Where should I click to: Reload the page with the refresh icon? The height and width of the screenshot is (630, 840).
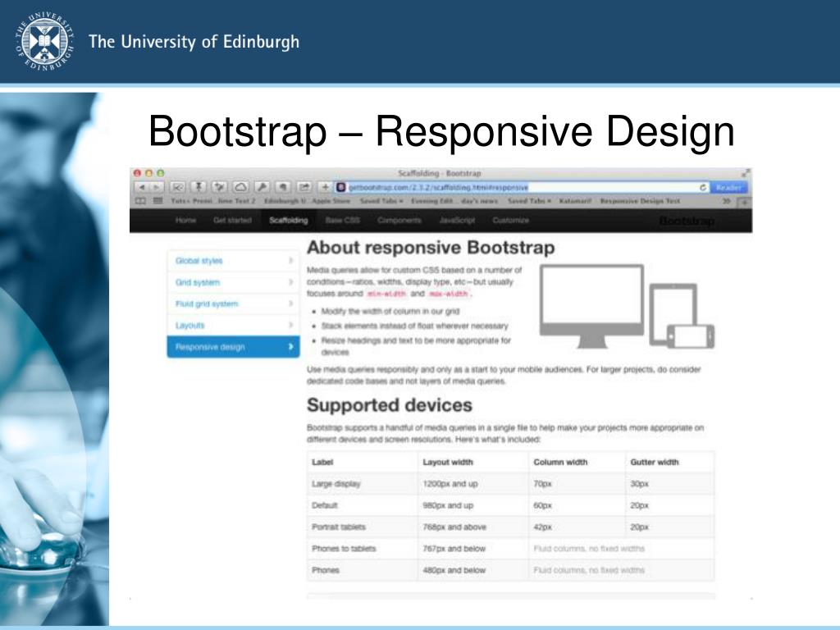[x=703, y=188]
